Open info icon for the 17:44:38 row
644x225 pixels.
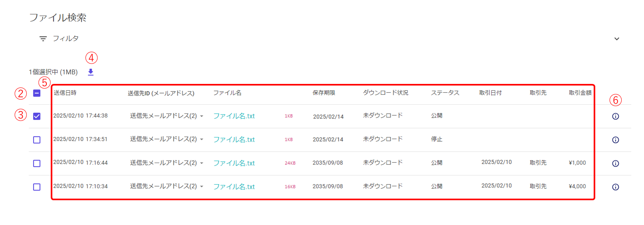pos(615,116)
